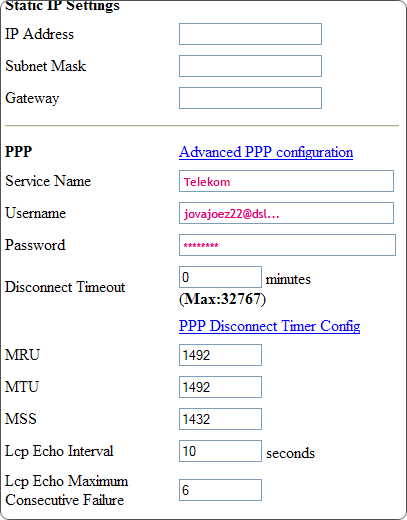Click the Username label text
407x520 pixels.
click(x=36, y=213)
